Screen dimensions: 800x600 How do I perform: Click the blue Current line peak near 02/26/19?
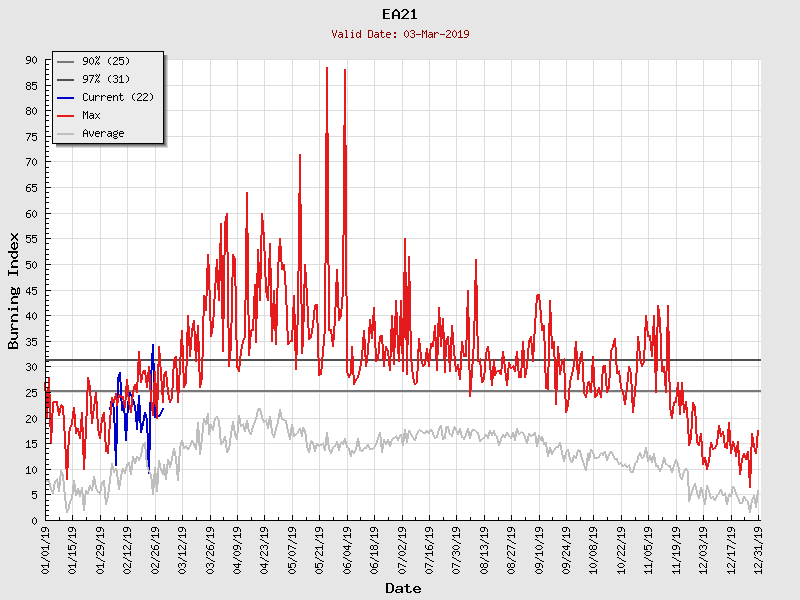tap(152, 345)
